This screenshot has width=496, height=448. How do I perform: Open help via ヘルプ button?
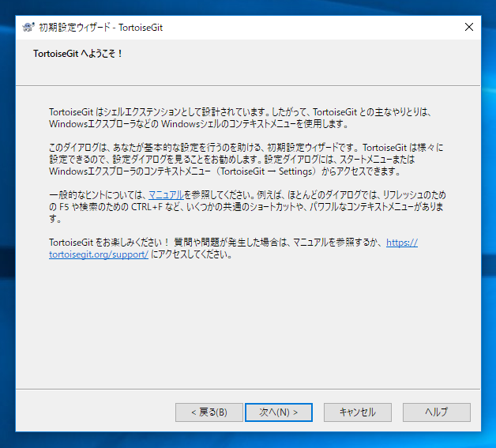pos(437,412)
